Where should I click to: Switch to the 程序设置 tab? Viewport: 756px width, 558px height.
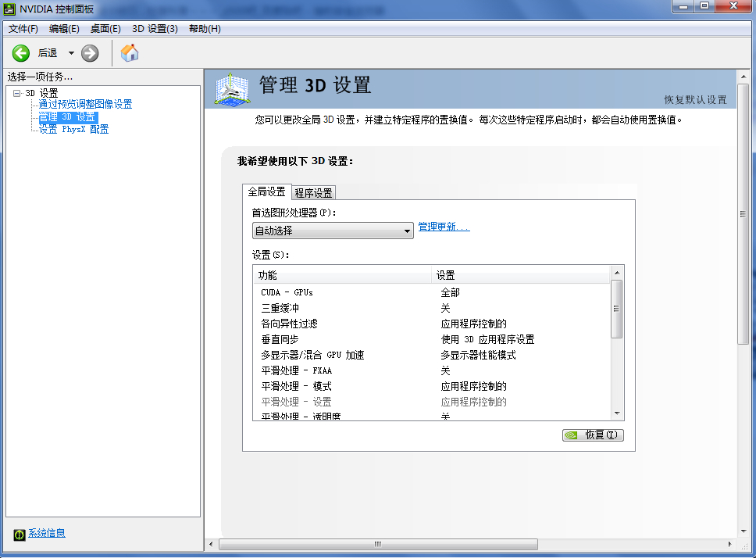(x=313, y=193)
